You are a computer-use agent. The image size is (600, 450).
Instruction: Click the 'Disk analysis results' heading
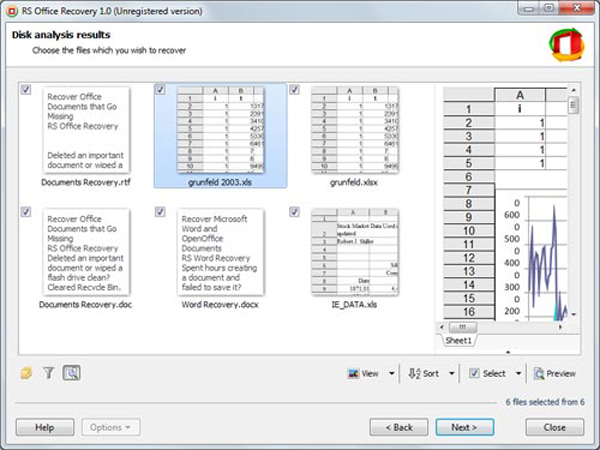tap(61, 35)
